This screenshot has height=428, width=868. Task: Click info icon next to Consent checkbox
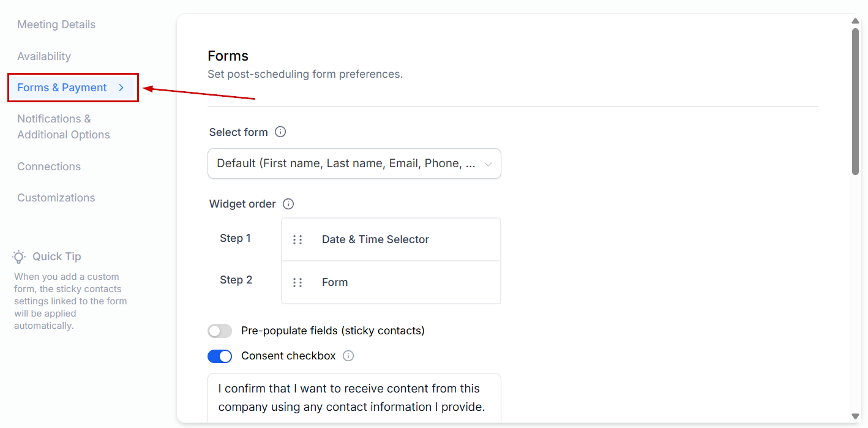(x=348, y=356)
